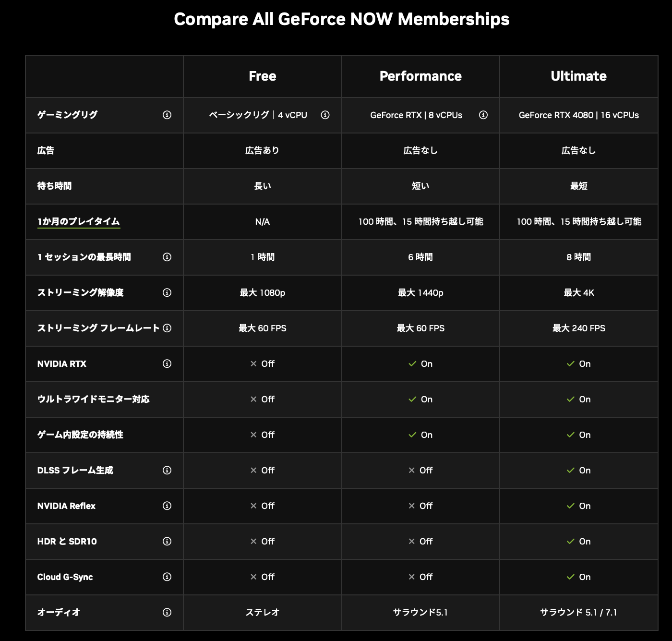672x641 pixels.
Task: Click info icon beside NVIDIA RTX label
Action: click(x=167, y=363)
